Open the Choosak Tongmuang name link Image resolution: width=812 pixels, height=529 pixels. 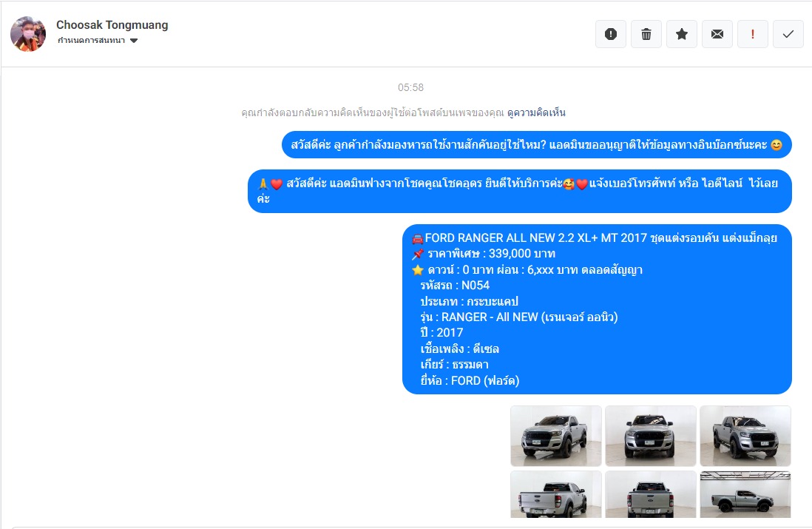(112, 25)
